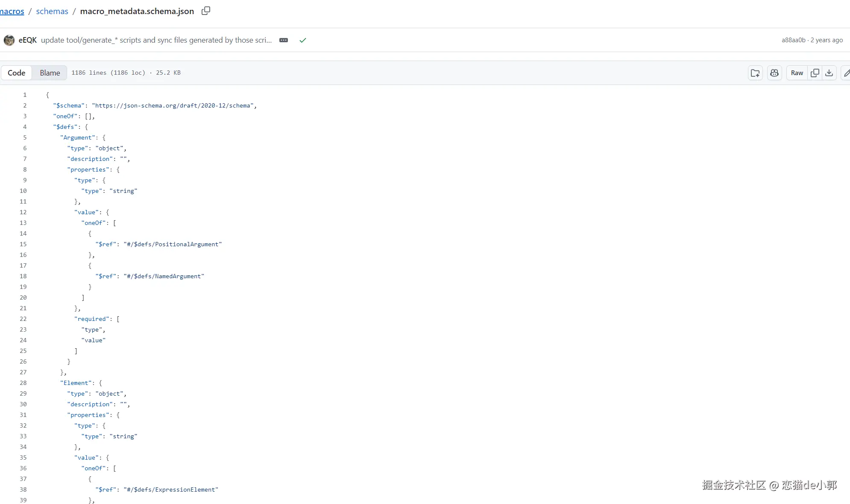Download the raw file

[x=829, y=73]
